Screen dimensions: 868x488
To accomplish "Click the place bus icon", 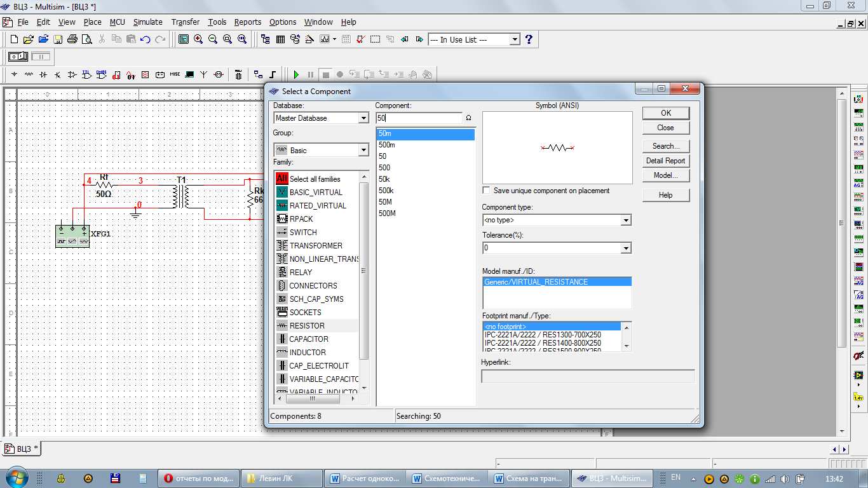I will 273,74.
